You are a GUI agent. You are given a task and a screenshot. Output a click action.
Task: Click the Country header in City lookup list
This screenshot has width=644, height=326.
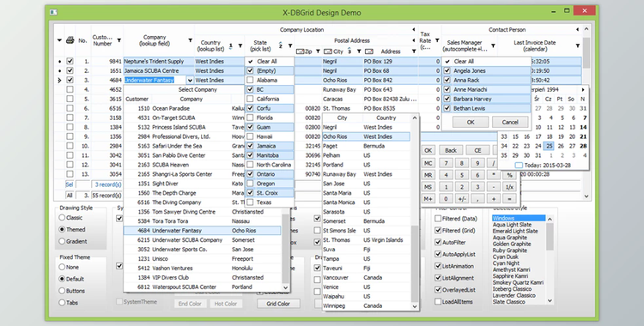386,118
